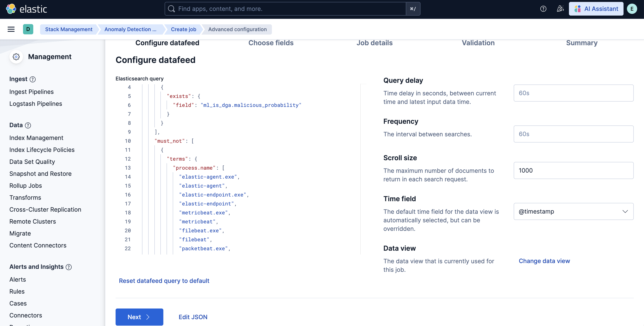Open the Management settings gear panel
This screenshot has width=644, height=326.
[x=16, y=57]
